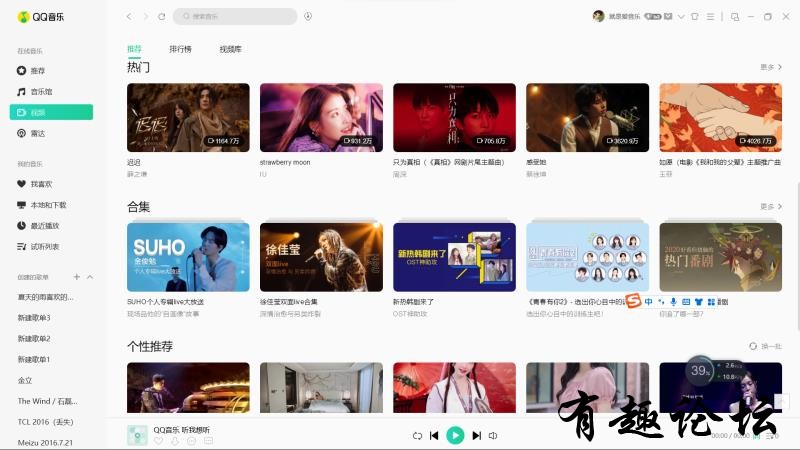
Task: Like the current song heart icon
Action: tap(158, 441)
